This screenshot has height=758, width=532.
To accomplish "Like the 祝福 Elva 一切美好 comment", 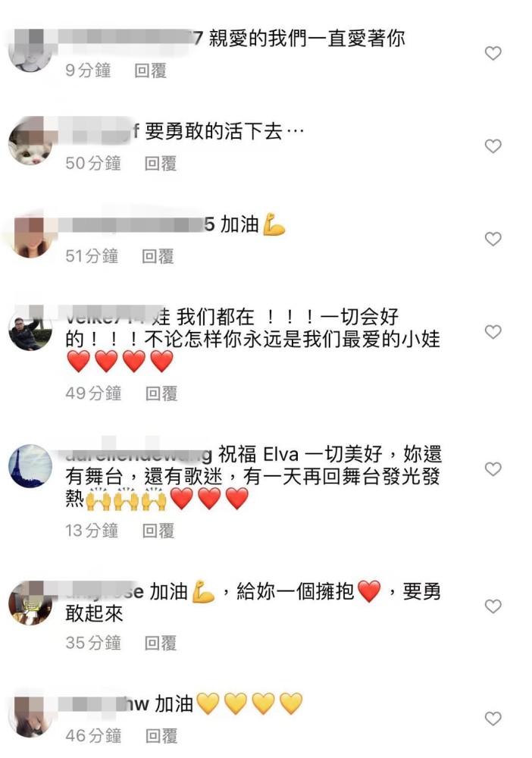I will click(493, 469).
